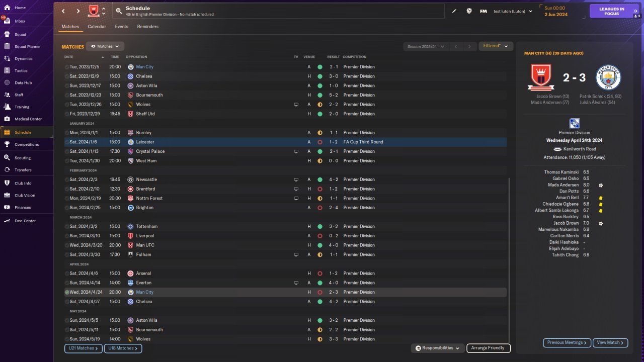Click the Arrange Friendly button
The image size is (644, 362).
[x=489, y=348]
